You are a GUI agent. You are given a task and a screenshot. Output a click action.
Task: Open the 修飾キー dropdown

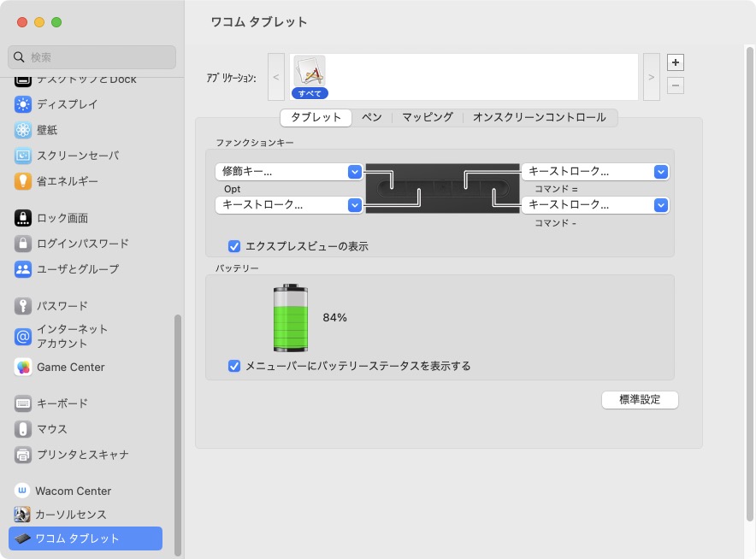(x=288, y=172)
